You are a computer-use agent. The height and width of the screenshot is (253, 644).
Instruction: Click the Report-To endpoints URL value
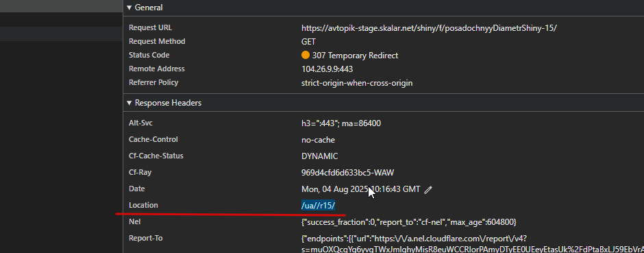472,243
